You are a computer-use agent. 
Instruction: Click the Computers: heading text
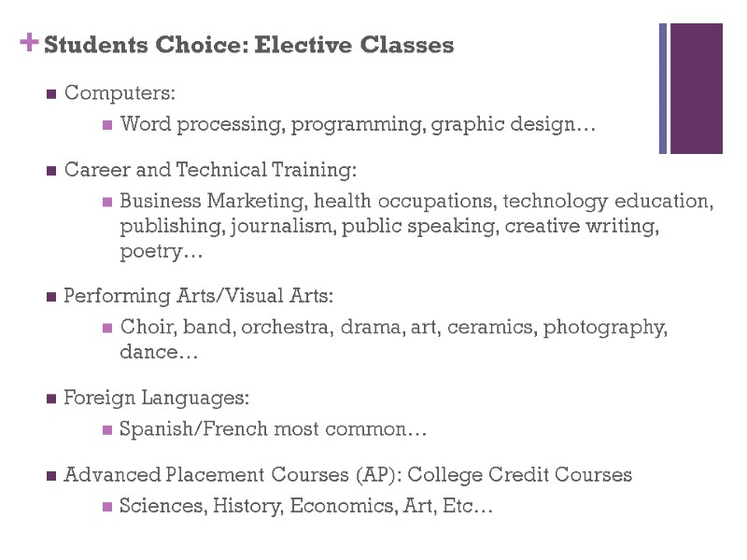120,93
